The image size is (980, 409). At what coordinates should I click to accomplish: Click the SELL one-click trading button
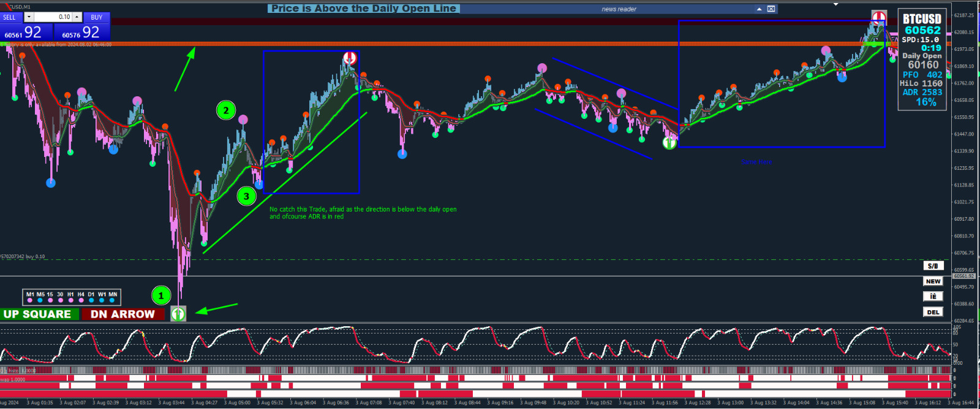pos(12,17)
